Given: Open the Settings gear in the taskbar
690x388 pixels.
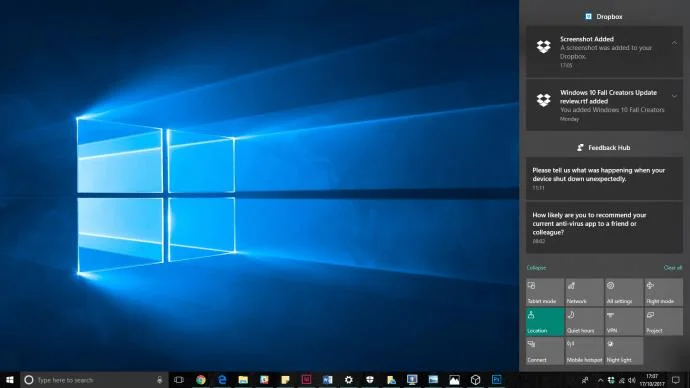Looking at the screenshot, I should coord(349,380).
